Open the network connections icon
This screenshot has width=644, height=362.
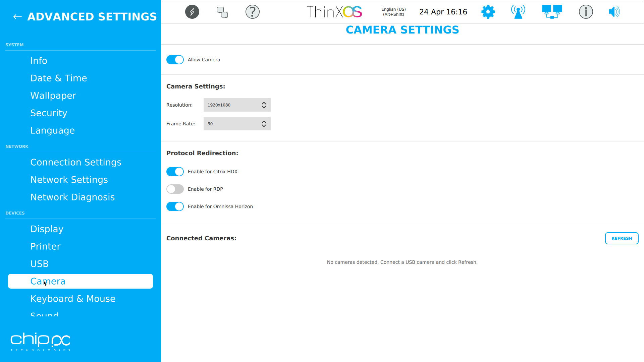[x=551, y=12]
